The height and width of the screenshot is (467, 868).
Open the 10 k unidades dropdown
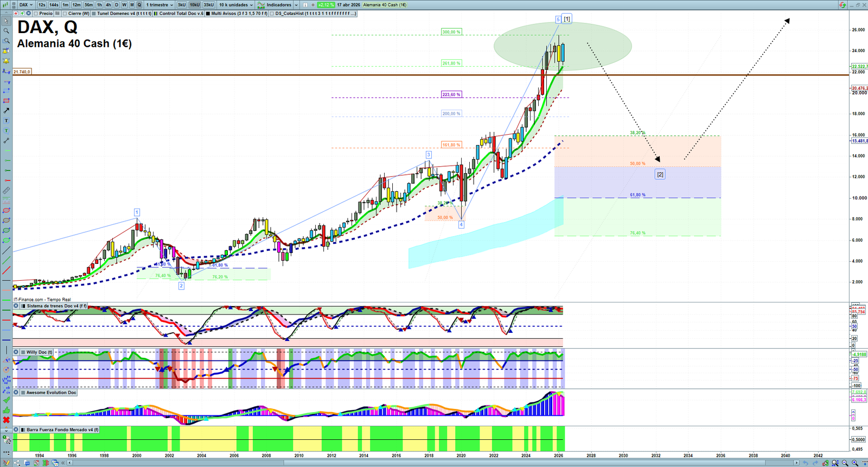[236, 5]
